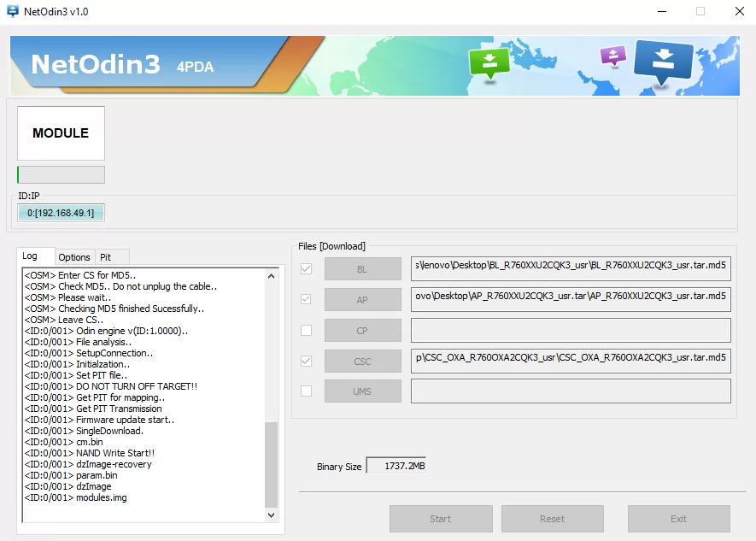756x541 pixels.
Task: Select the Log tab
Action: [31, 256]
